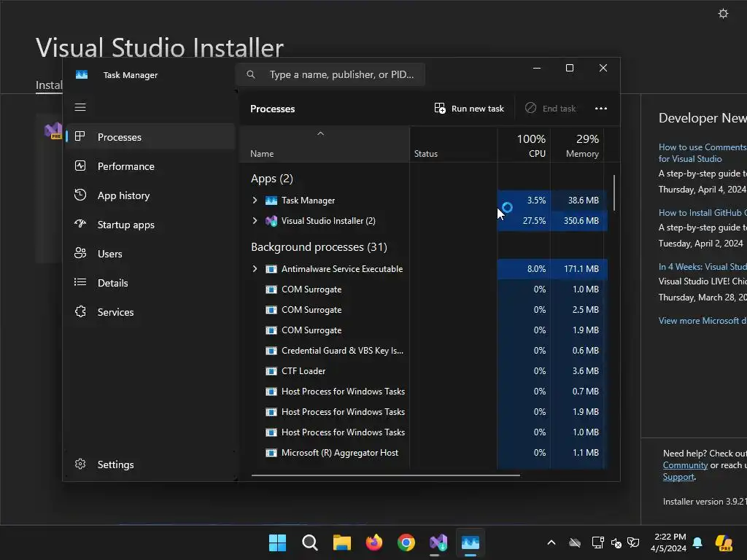747x560 pixels.
Task: Select the CTF Loader process icon
Action: [x=271, y=371]
